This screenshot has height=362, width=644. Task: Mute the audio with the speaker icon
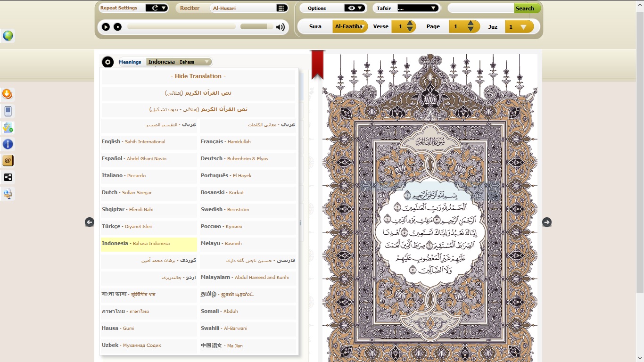coord(281,27)
